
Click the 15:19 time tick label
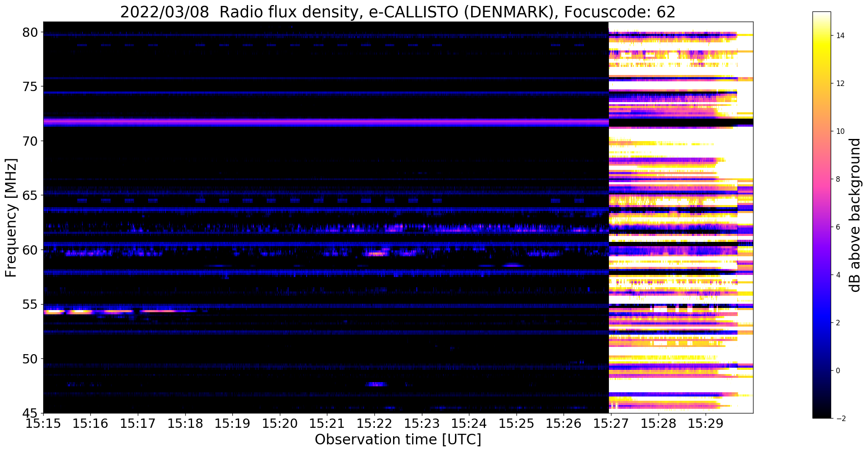click(232, 423)
